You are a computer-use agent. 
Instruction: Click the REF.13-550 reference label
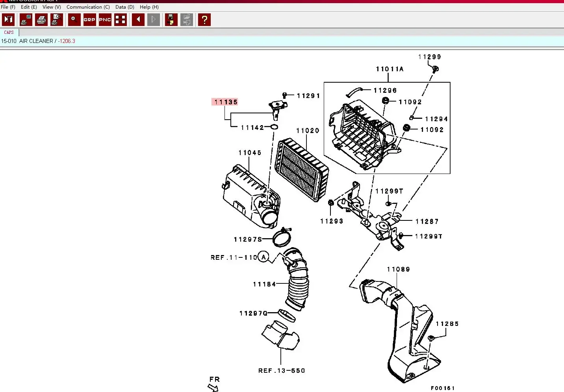[282, 371]
